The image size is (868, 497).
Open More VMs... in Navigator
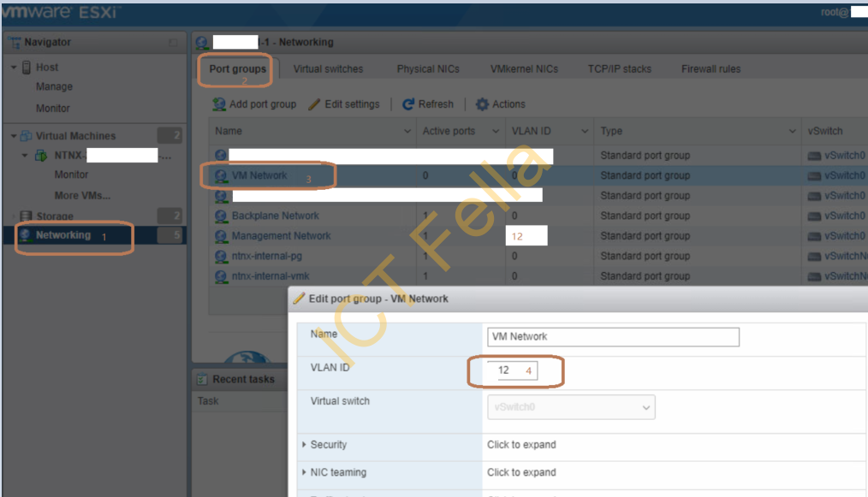point(82,196)
